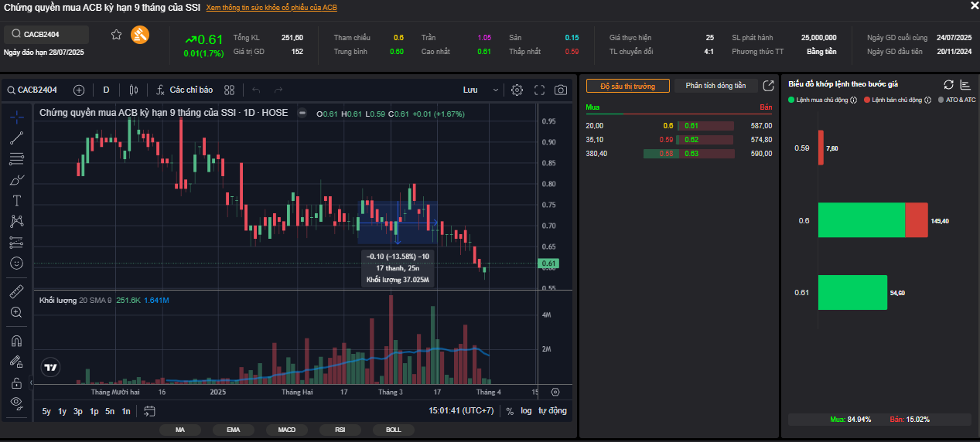Select the ruler measure tool
The image size is (980, 442).
point(17,292)
